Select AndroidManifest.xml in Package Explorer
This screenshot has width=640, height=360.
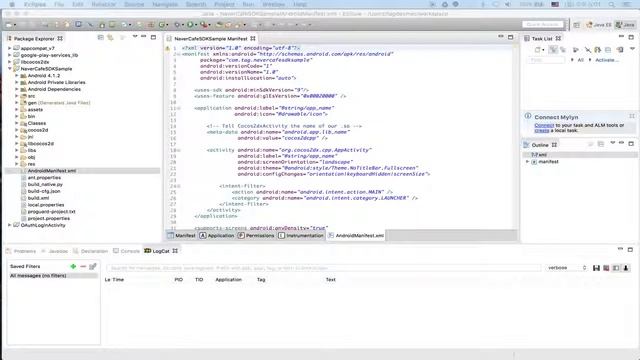(x=51, y=171)
